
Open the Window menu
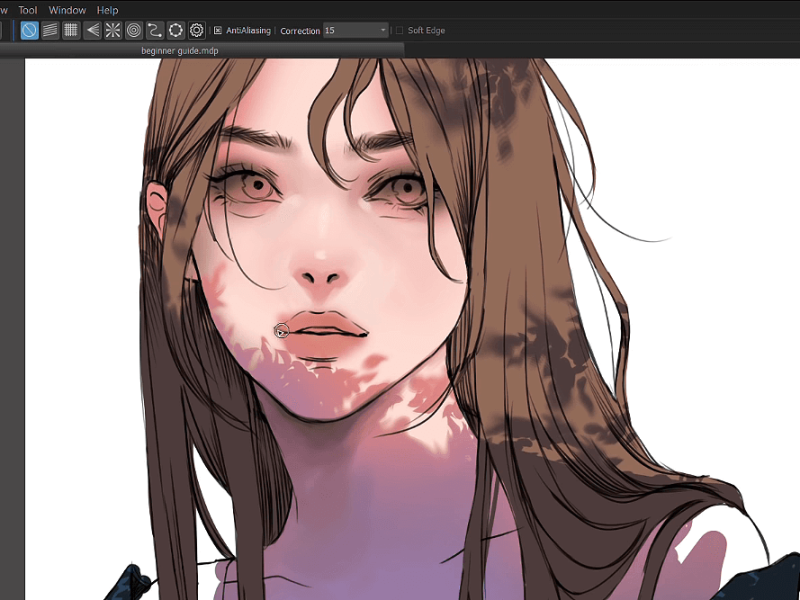67,10
